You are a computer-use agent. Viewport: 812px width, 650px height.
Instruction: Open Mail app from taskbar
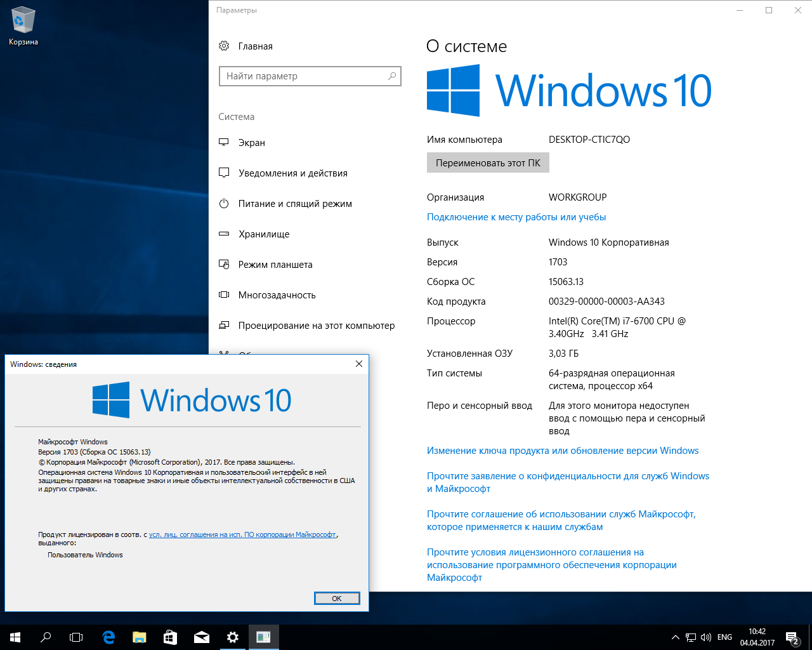coord(202,637)
